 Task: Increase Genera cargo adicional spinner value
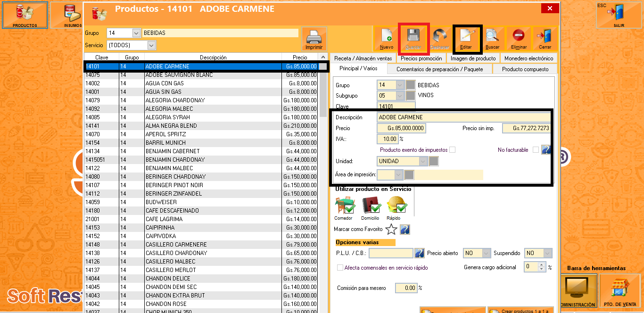tap(542, 265)
